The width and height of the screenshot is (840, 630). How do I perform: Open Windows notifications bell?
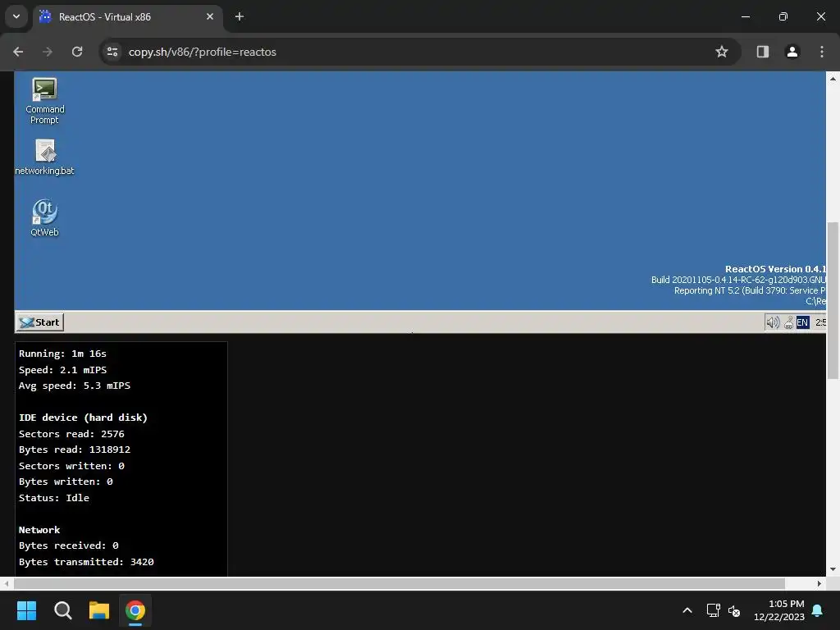click(x=818, y=610)
